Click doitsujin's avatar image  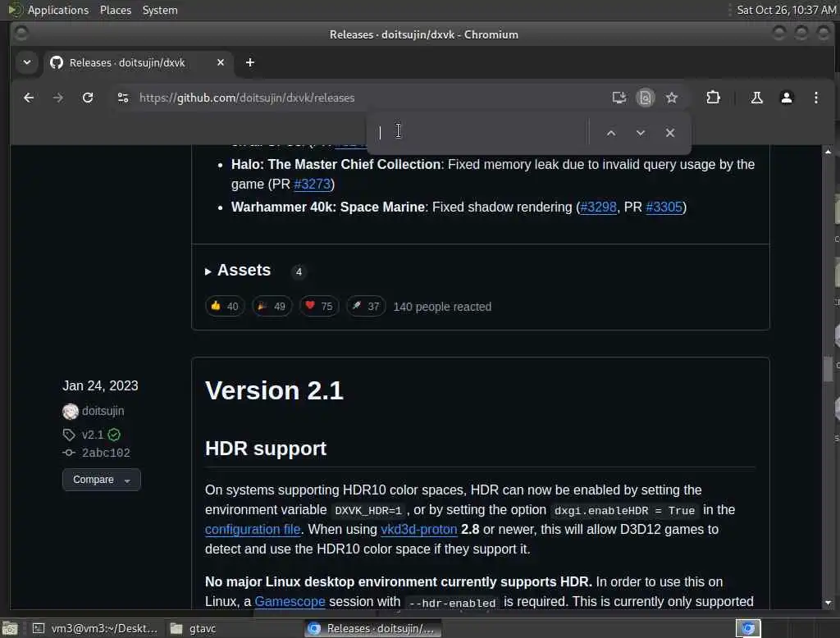(x=71, y=412)
